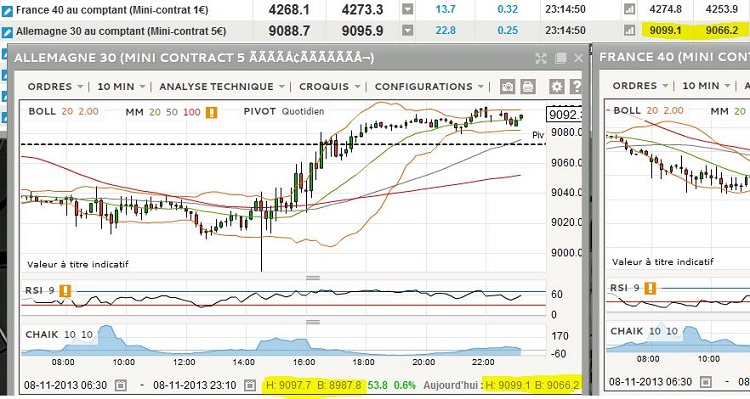Open the start date calendar icon
The width and height of the screenshot is (750, 399).
click(x=121, y=385)
